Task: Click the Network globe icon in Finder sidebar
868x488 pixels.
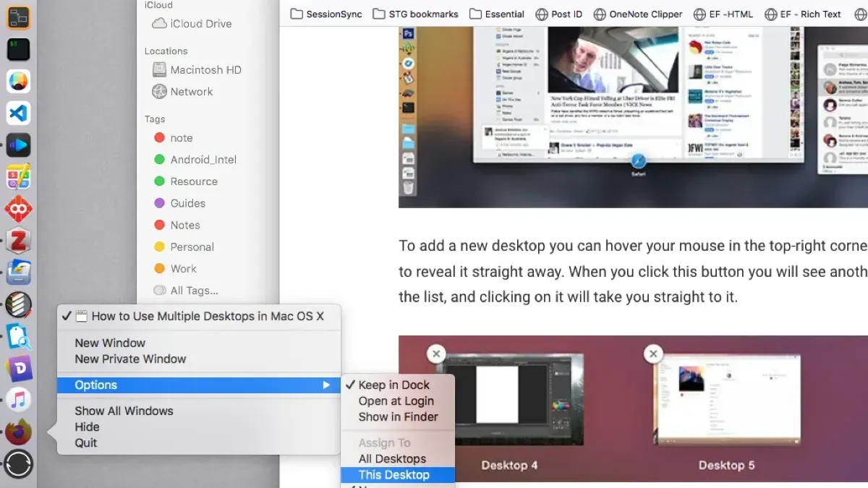Action: 159,92
